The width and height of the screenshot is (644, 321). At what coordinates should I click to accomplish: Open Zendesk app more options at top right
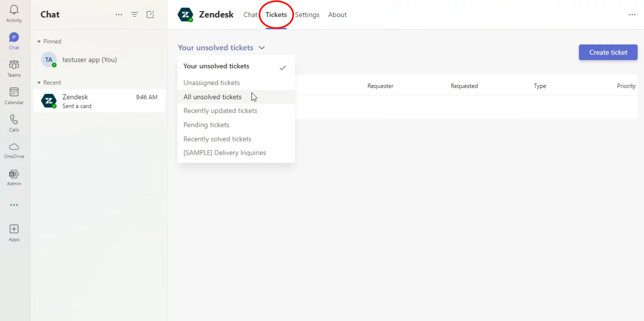click(632, 15)
